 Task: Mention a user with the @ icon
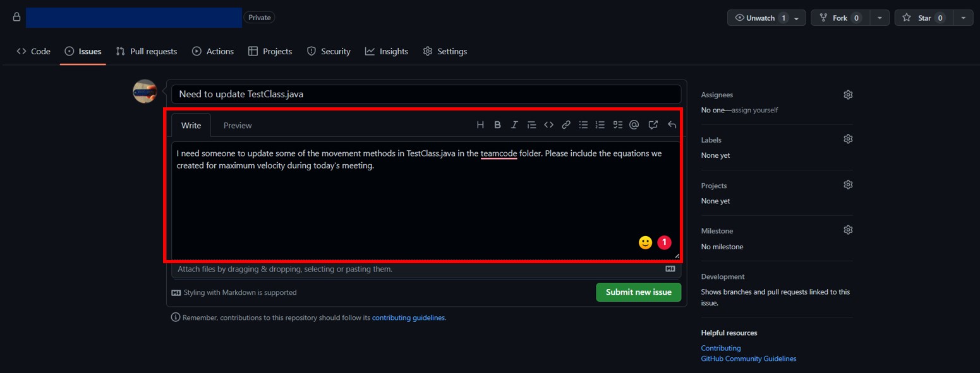634,125
